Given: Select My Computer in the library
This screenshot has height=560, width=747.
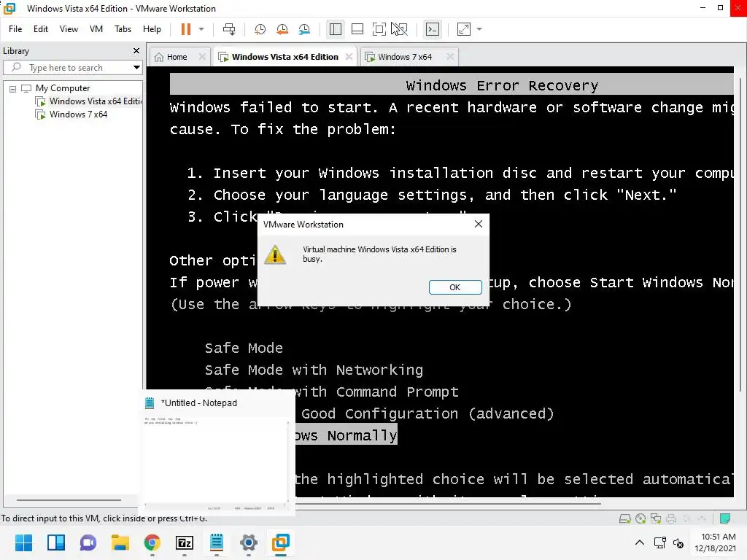Looking at the screenshot, I should pyautogui.click(x=63, y=88).
